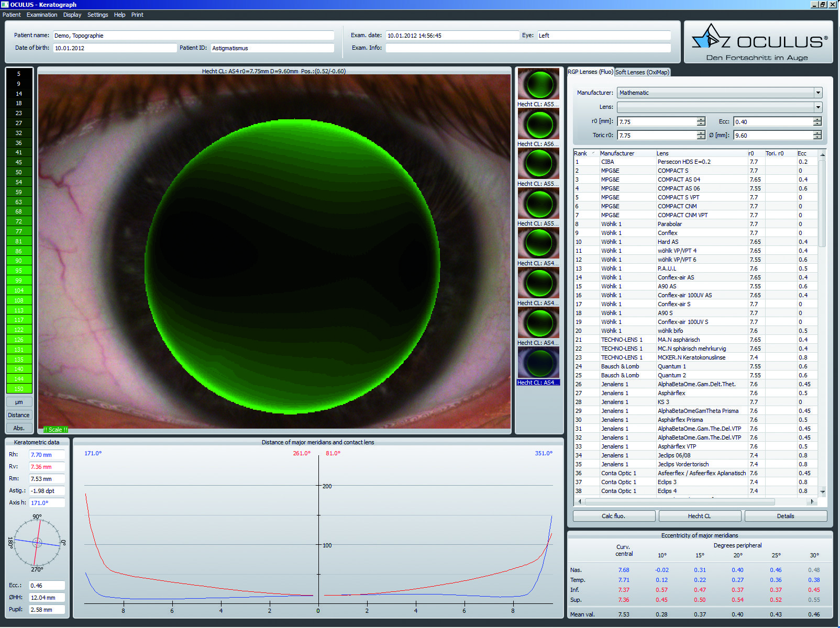Screen dimensions: 840x628
Task: Adjust the Ecc stepper arrows
Action: (x=817, y=121)
